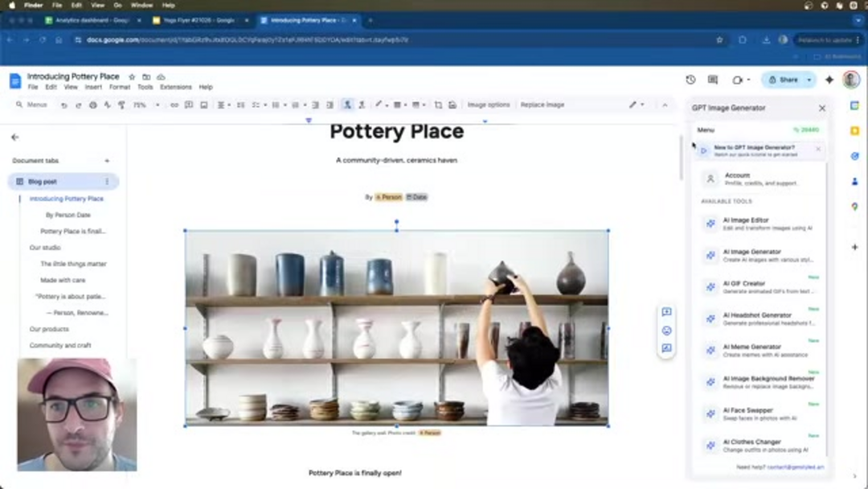The width and height of the screenshot is (868, 489).
Task: Collapse the document tabs sidebar arrow
Action: [x=14, y=138]
